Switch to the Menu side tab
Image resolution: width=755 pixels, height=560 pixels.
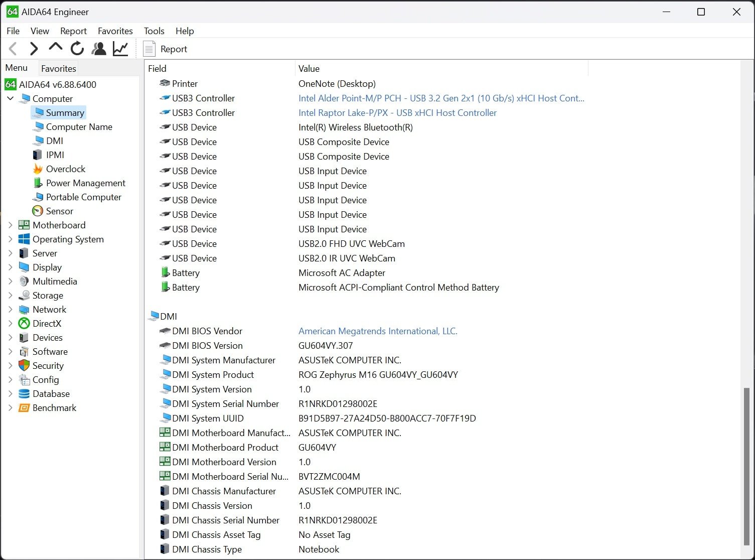tap(17, 68)
